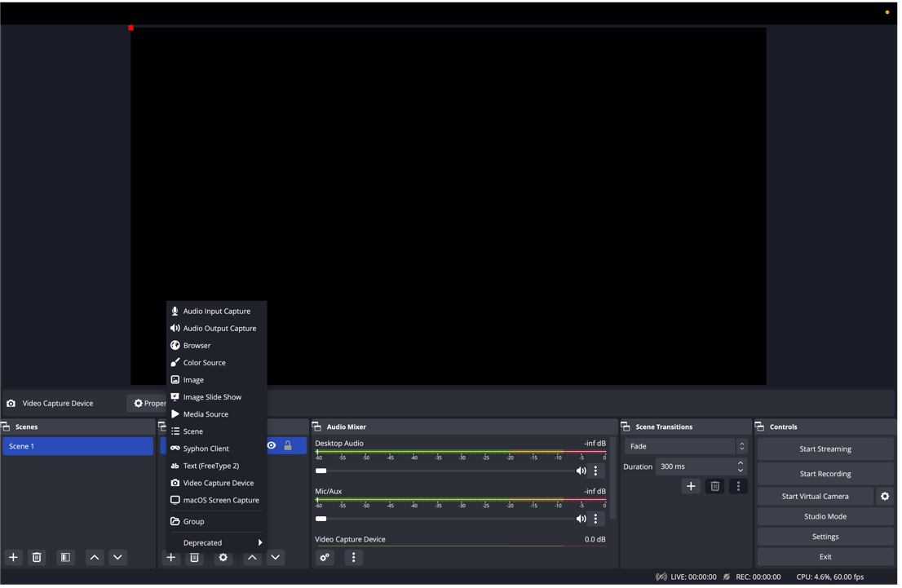Choose Audio Input Capture source
The width and height of the screenshot is (902, 588).
point(217,312)
